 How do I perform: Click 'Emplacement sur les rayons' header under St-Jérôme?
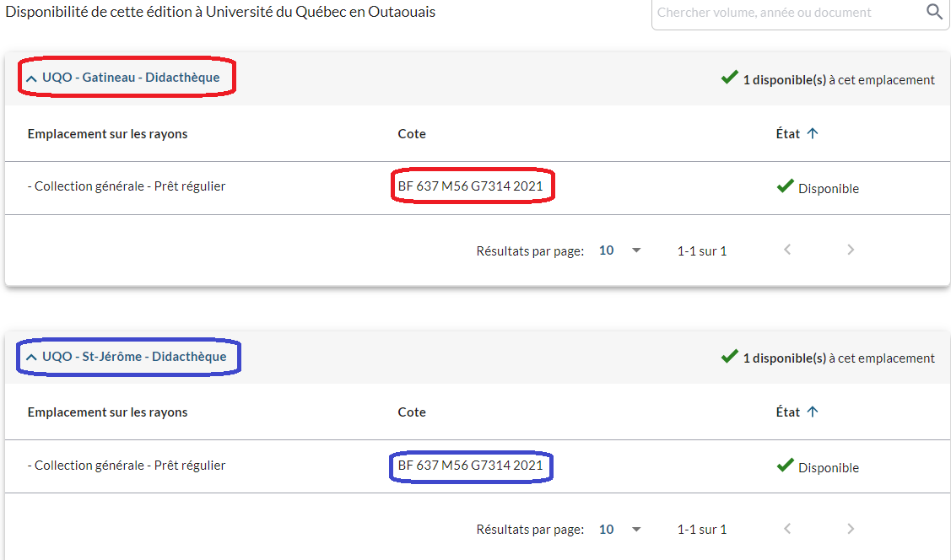(107, 412)
